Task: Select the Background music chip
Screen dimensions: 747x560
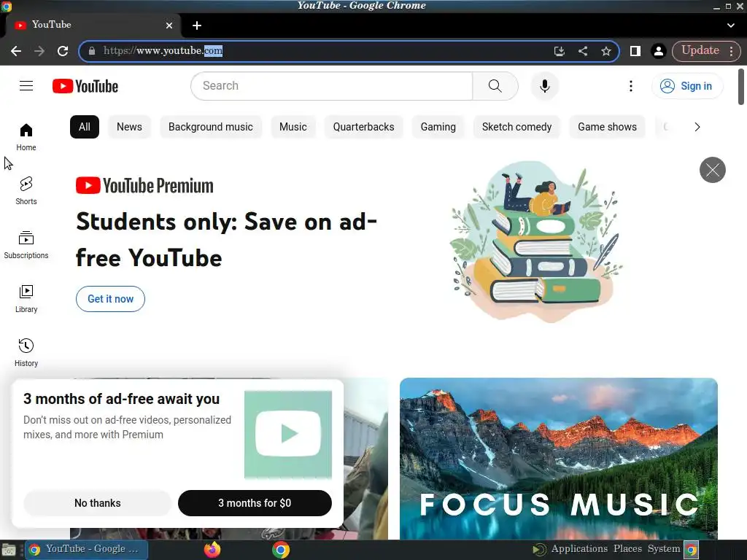Action: (211, 127)
